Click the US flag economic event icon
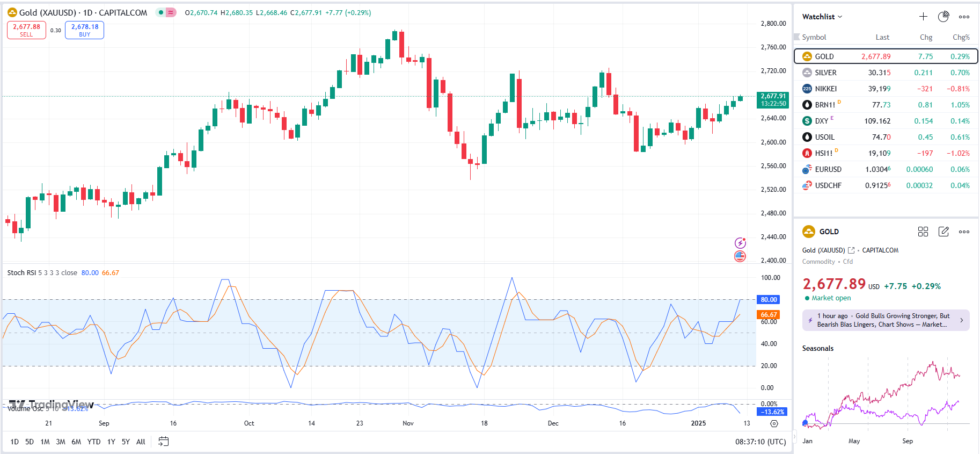Screen dimensions: 980x454 [740, 256]
